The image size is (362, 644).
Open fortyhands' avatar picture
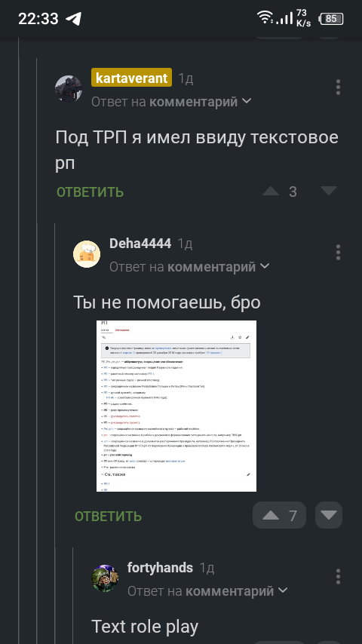click(105, 578)
